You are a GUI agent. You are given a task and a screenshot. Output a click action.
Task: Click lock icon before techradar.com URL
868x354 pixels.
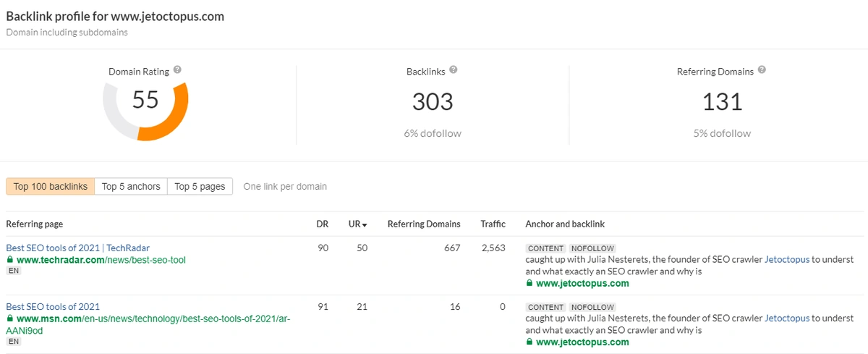pyautogui.click(x=10, y=260)
